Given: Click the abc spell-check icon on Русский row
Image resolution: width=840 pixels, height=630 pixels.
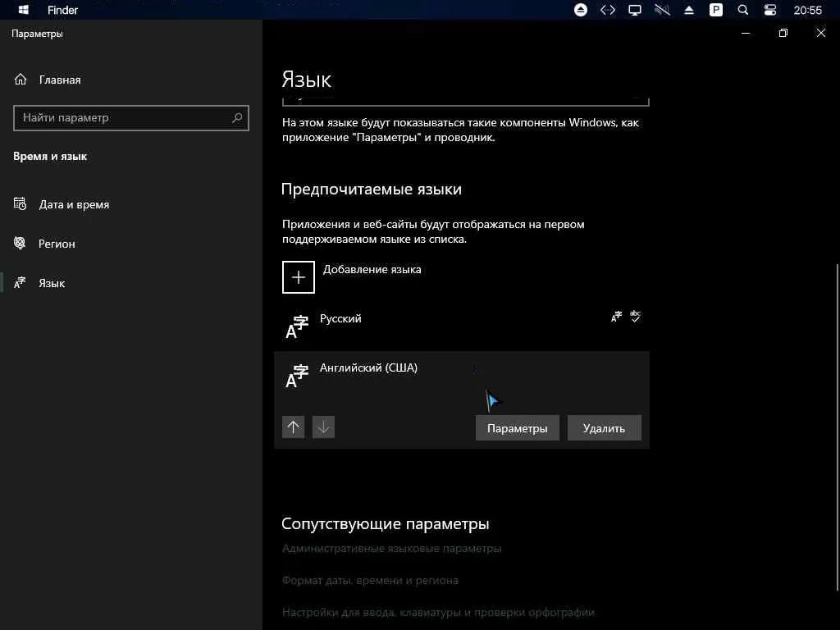Looking at the screenshot, I should [x=636, y=316].
